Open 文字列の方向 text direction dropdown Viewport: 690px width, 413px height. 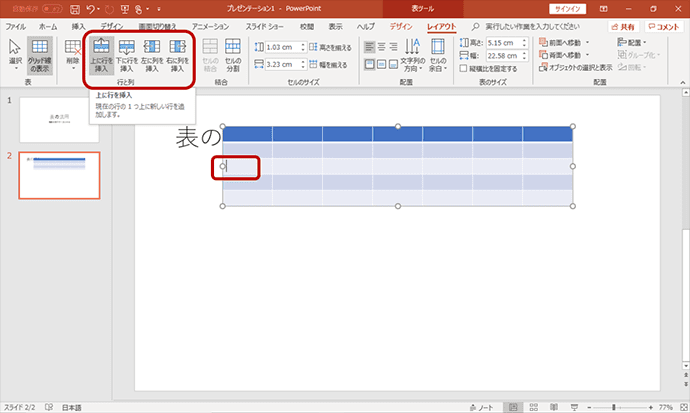(413, 55)
